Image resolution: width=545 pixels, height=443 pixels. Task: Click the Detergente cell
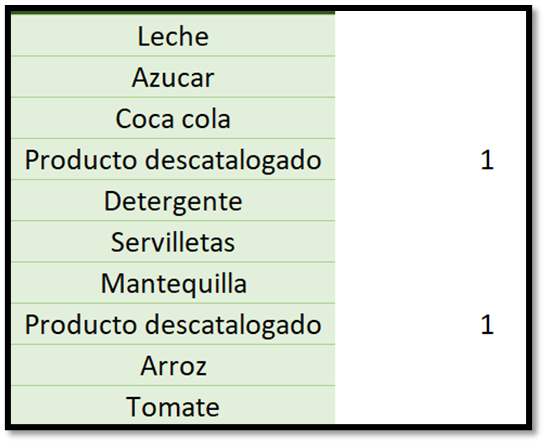(x=173, y=200)
